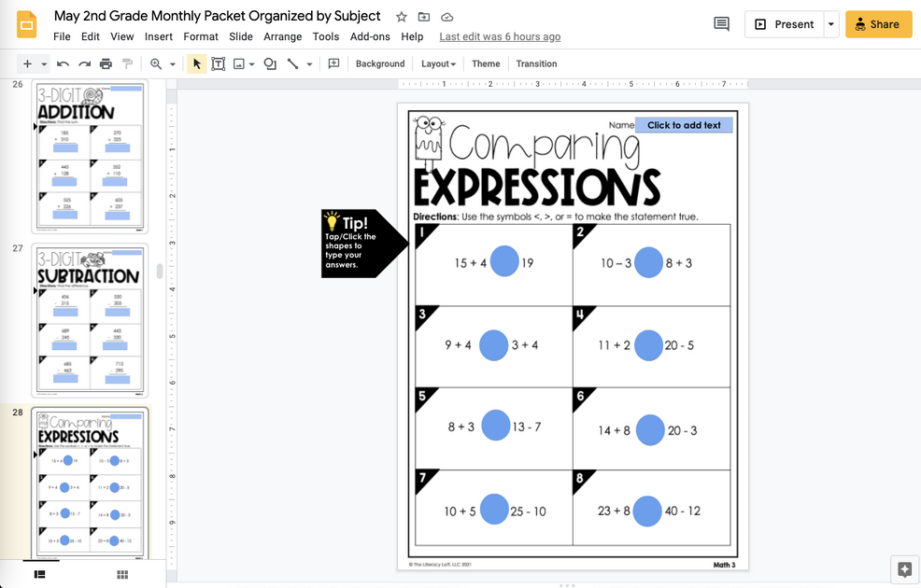Activate the Select cursor tool
Screen dimensions: 921x588
(x=196, y=63)
